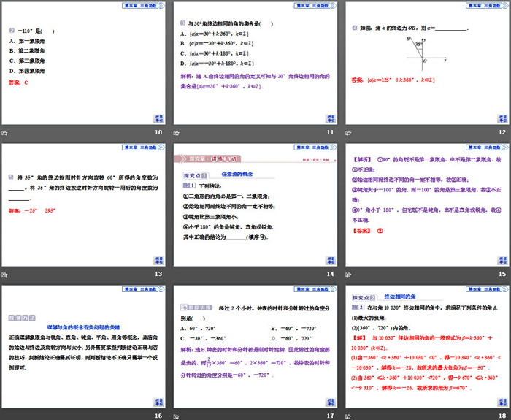The width and height of the screenshot is (511, 420).
Task: Click the animation star icon under slide 10
Action: point(4,132)
